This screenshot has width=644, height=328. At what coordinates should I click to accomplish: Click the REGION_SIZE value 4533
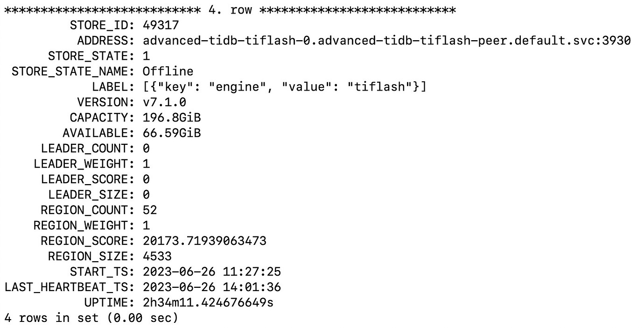coord(157,256)
